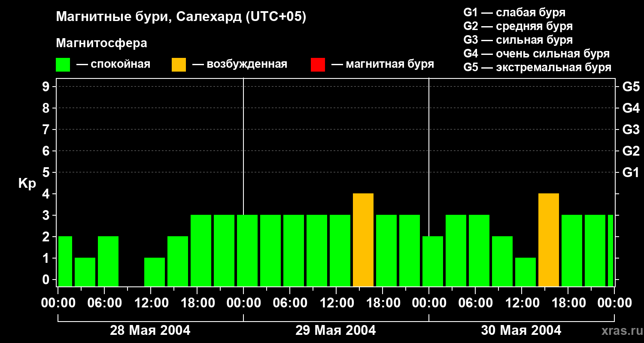Click the '— магнитная буря' legend label
This screenshot has height=343, width=644.
[383, 64]
